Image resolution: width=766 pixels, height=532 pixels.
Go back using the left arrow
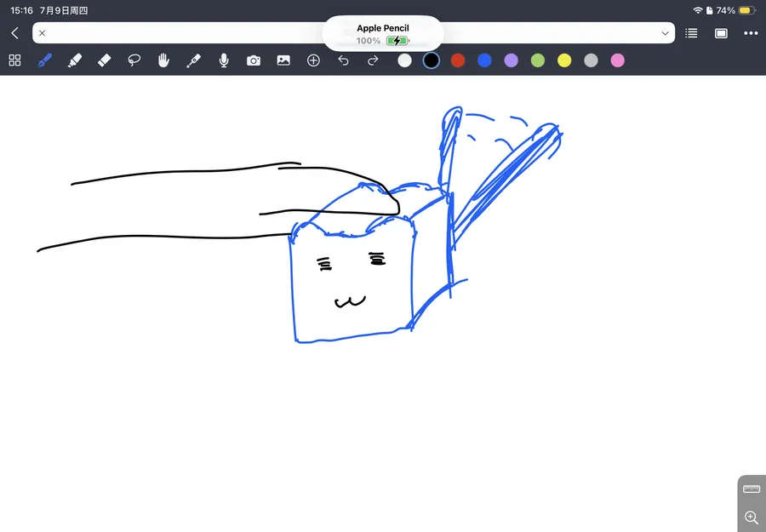click(x=15, y=33)
